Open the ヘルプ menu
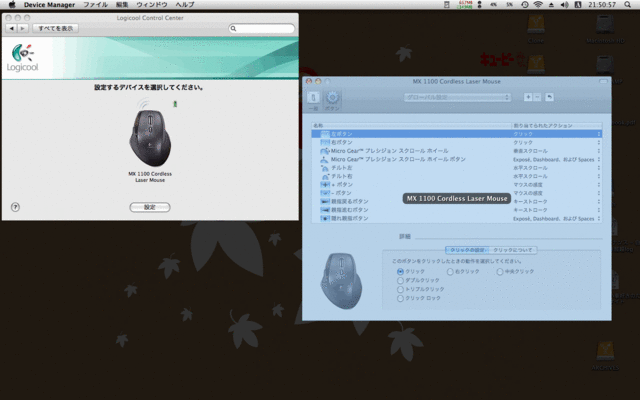 click(184, 4)
